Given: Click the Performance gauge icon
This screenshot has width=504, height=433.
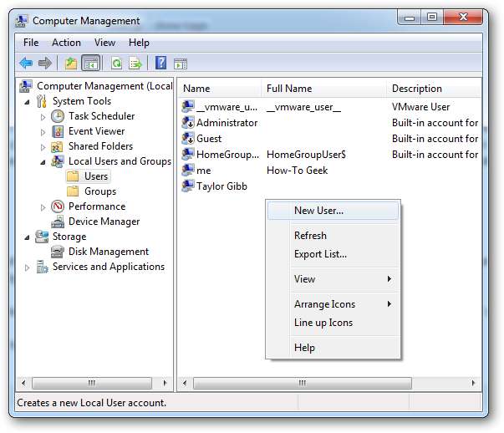Looking at the screenshot, I should (58, 206).
